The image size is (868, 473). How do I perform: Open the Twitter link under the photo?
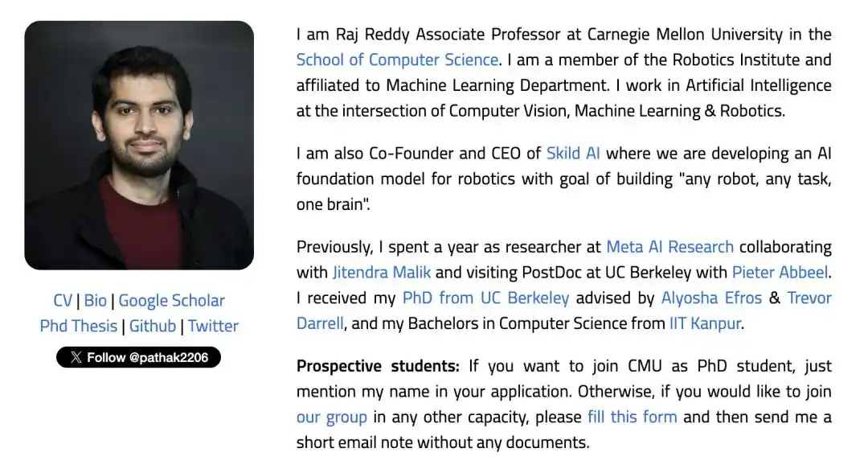tap(213, 327)
